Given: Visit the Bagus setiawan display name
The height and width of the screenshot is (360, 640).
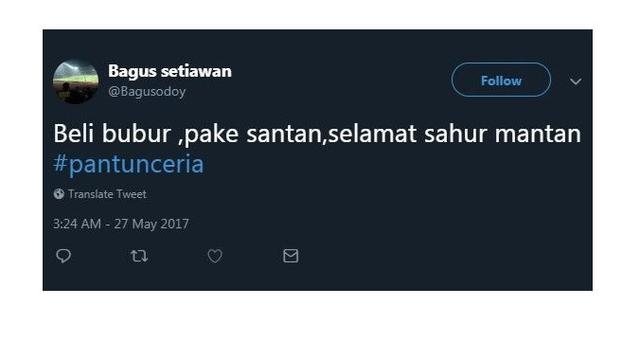Looking at the screenshot, I should 170,71.
